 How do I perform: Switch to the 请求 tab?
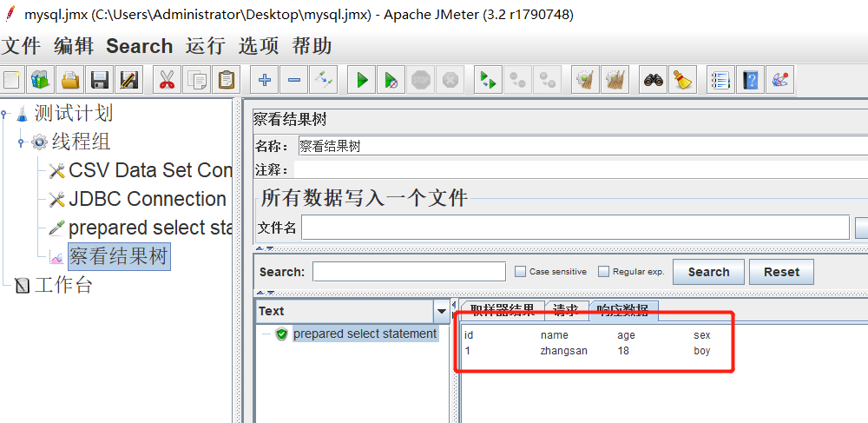pos(566,311)
